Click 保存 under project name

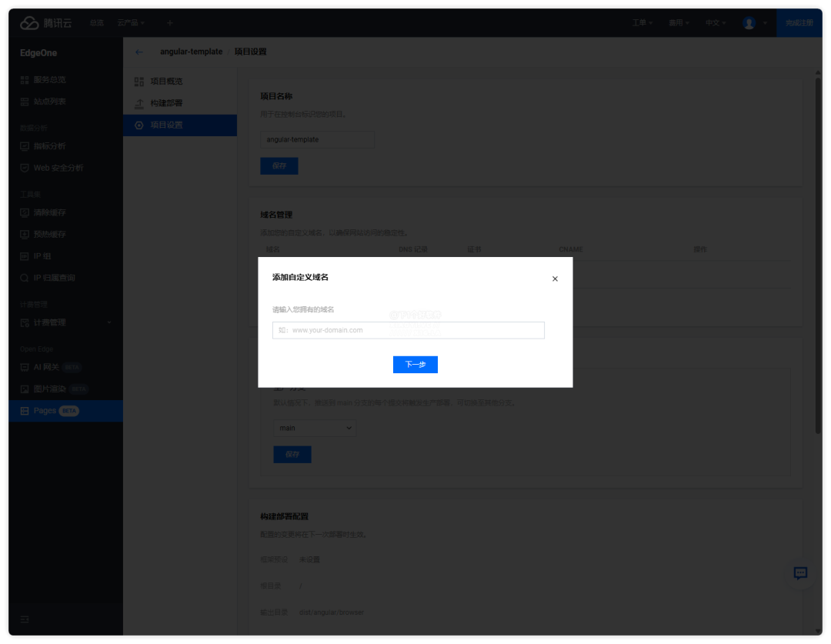279,166
